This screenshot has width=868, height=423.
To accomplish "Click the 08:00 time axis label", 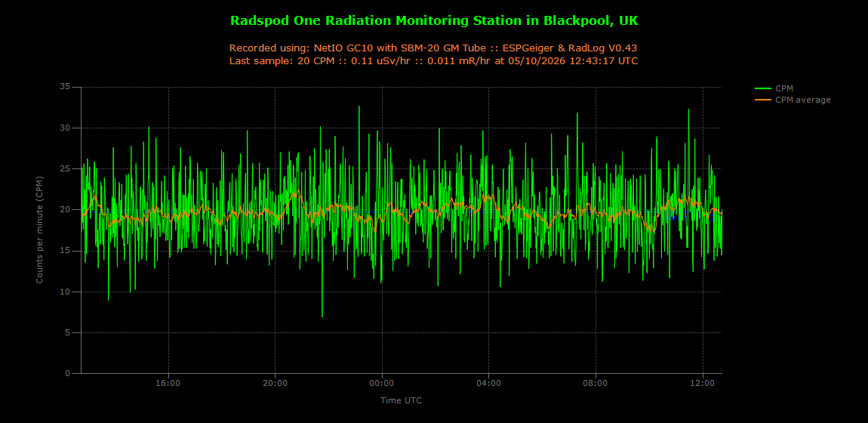I will point(596,383).
